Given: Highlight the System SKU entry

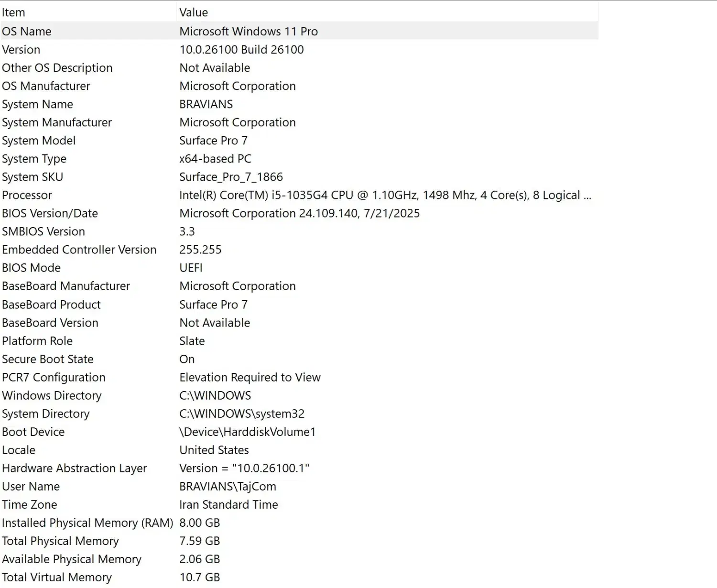Looking at the screenshot, I should point(33,177).
